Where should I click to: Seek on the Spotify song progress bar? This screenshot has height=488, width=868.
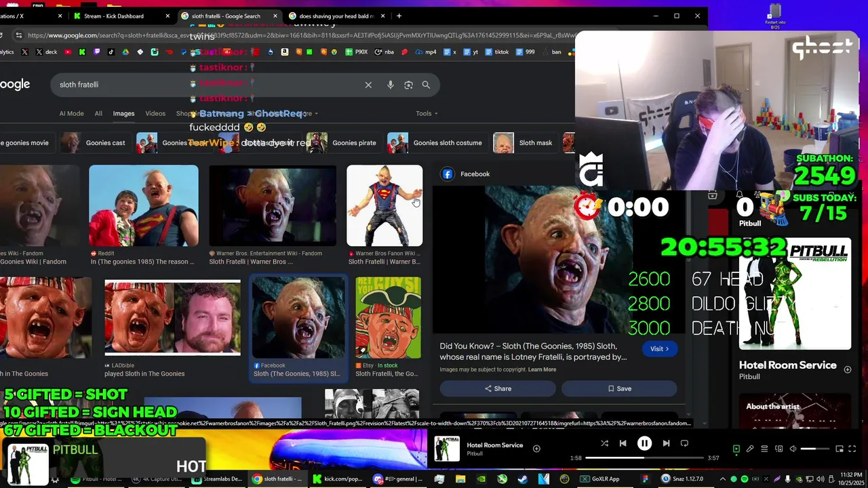click(x=644, y=458)
